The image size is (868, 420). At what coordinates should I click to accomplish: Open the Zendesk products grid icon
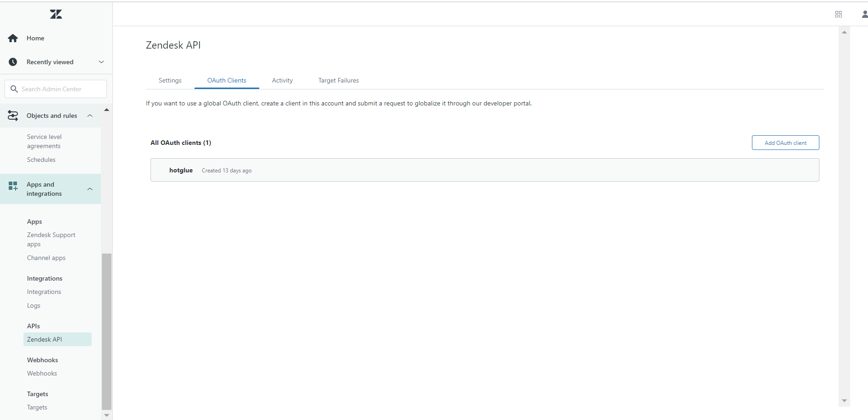click(839, 14)
